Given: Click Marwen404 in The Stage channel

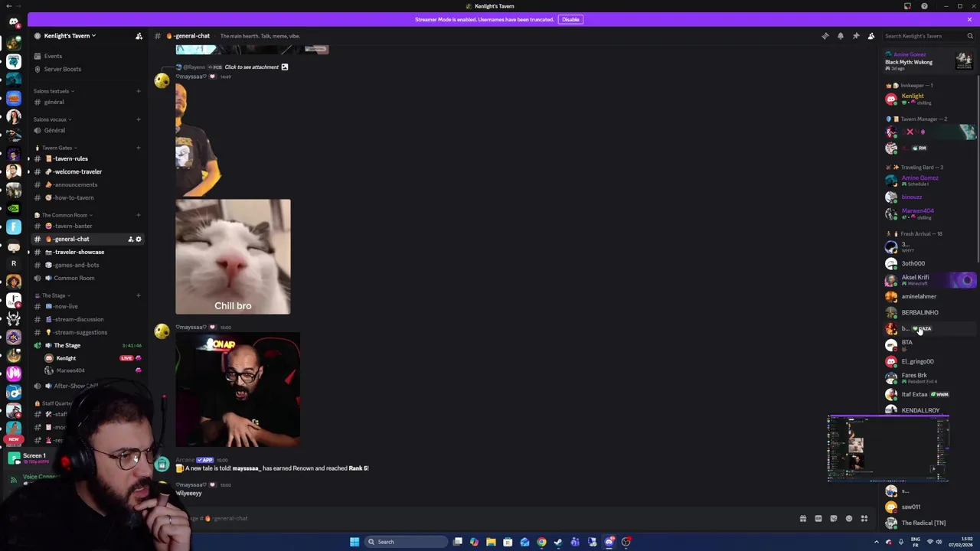Looking at the screenshot, I should [92, 370].
